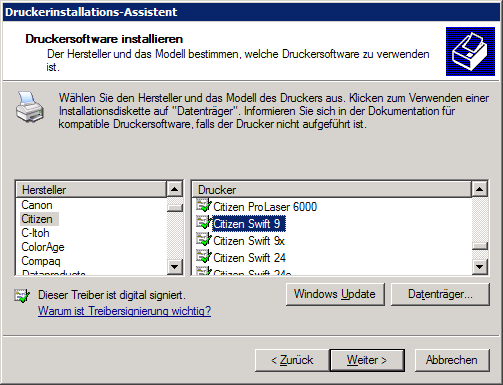Click down arrow of the Drucker list scrollbar

point(480,266)
